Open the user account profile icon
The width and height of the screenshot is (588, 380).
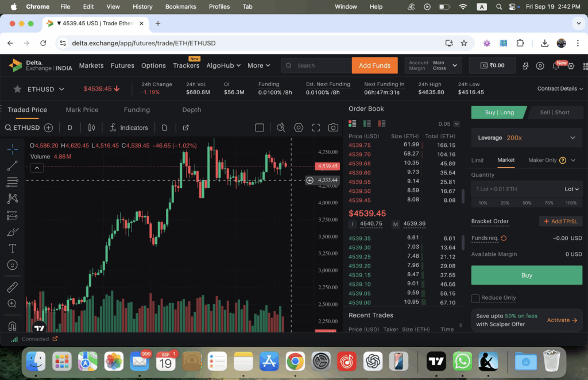point(540,66)
